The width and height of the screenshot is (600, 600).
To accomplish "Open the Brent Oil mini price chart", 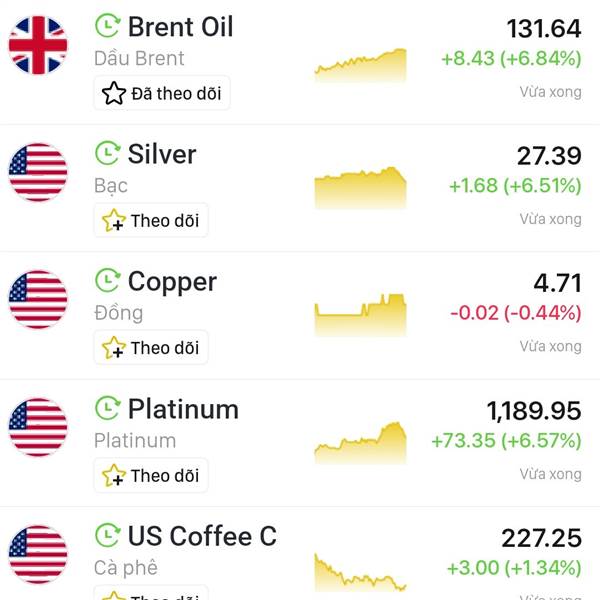I will pos(360,65).
